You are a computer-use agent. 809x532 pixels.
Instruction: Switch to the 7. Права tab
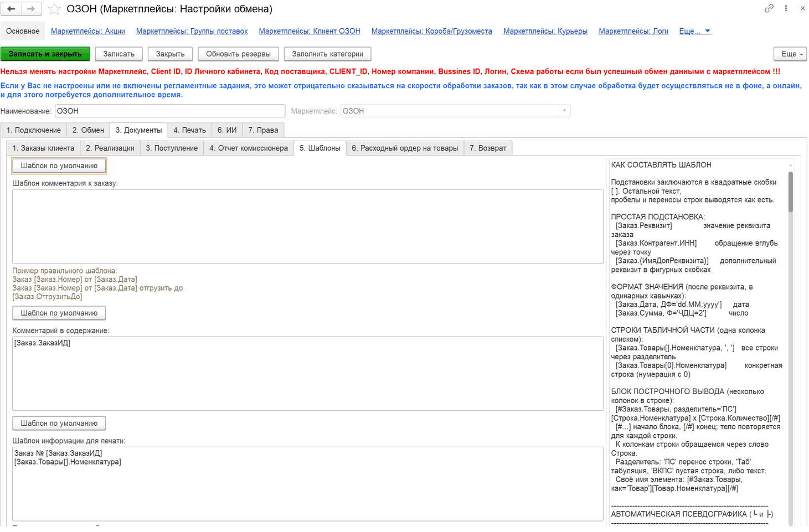coord(263,130)
